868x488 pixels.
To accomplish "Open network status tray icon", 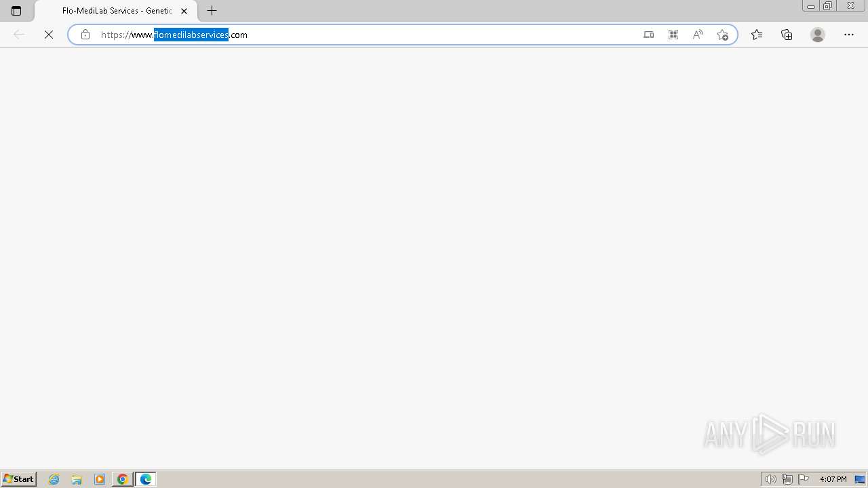I will 787,479.
